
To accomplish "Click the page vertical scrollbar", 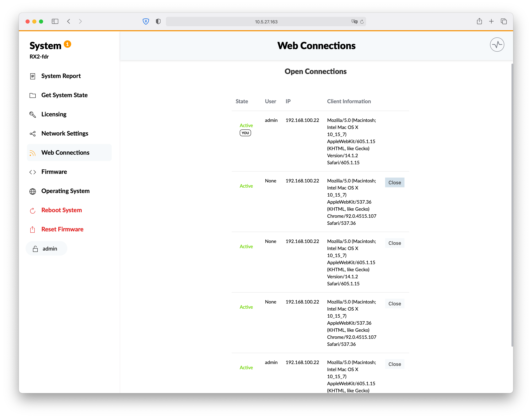I will tap(512, 205).
